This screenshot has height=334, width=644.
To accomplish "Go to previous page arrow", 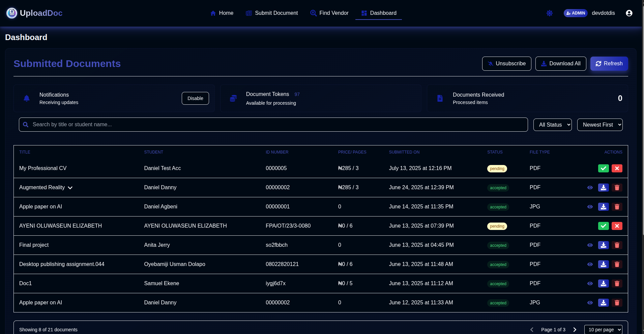I will (x=532, y=330).
